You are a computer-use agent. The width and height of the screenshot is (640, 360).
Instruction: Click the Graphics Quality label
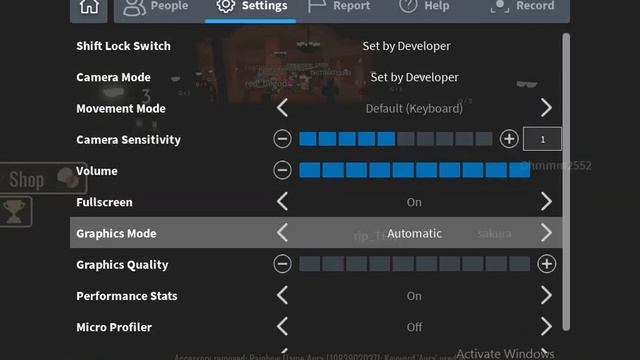[122, 265]
